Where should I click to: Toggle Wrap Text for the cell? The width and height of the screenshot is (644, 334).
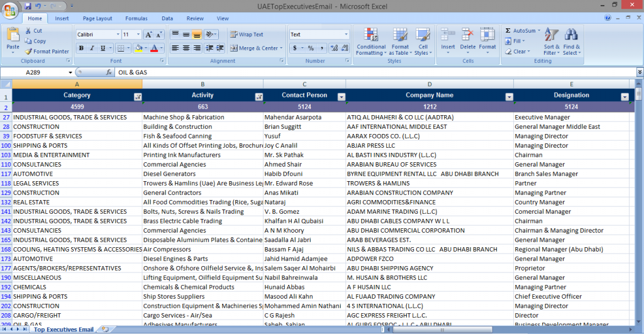[247, 35]
